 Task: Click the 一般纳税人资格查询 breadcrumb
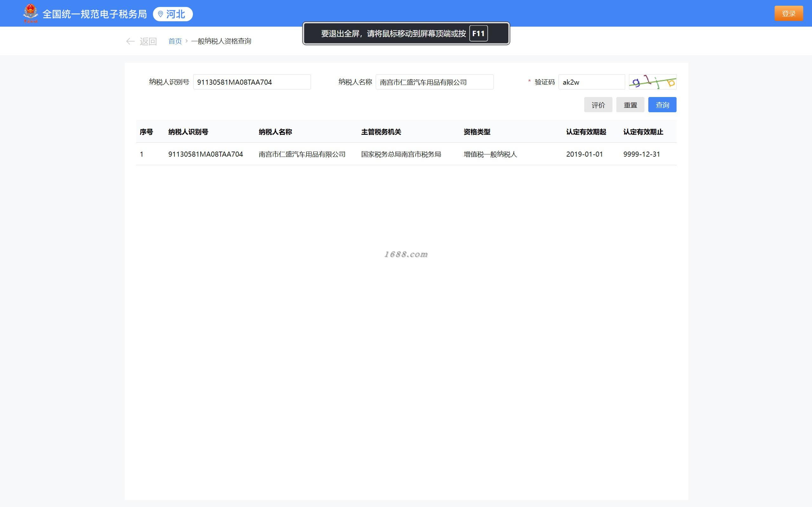[x=221, y=41]
